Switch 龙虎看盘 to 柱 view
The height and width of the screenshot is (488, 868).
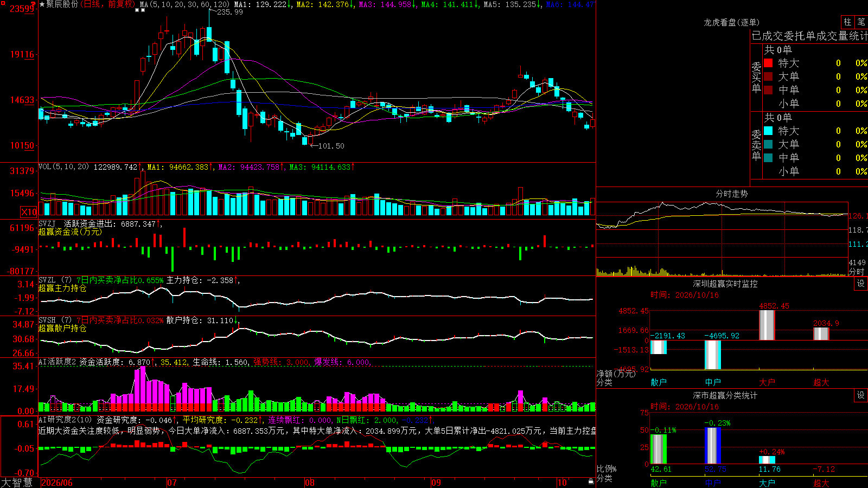(847, 22)
